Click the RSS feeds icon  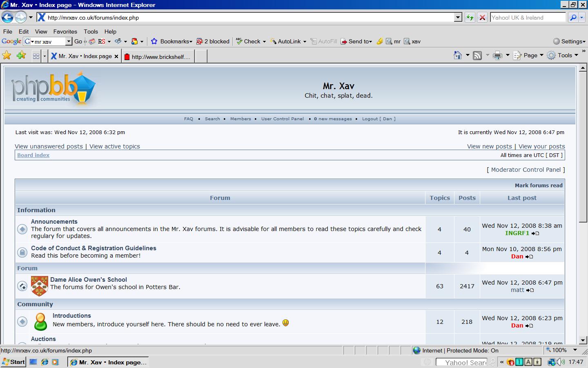tap(477, 56)
